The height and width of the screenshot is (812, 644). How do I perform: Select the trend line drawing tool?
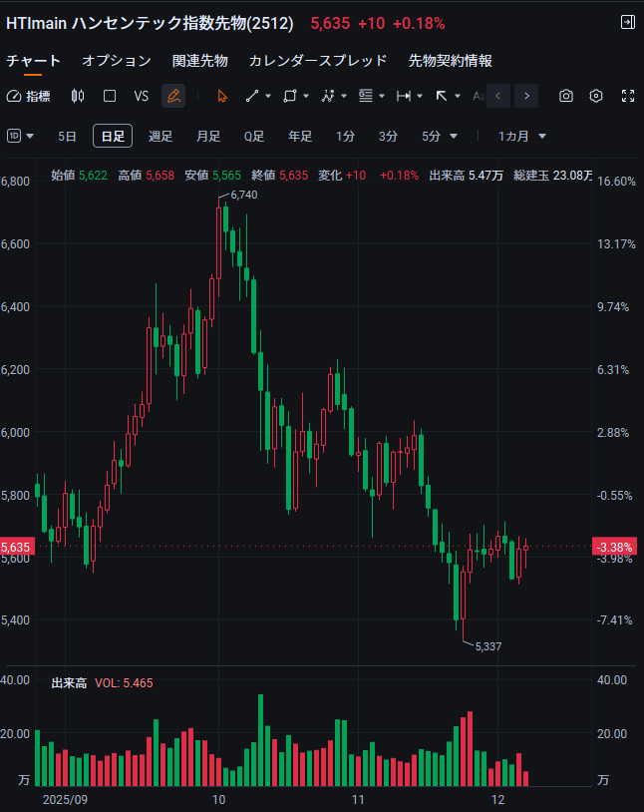click(252, 97)
